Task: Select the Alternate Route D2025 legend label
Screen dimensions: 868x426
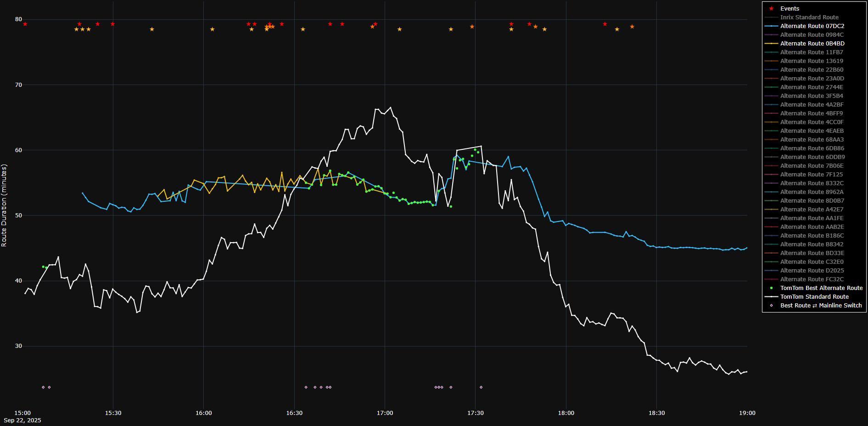Action: pos(812,270)
